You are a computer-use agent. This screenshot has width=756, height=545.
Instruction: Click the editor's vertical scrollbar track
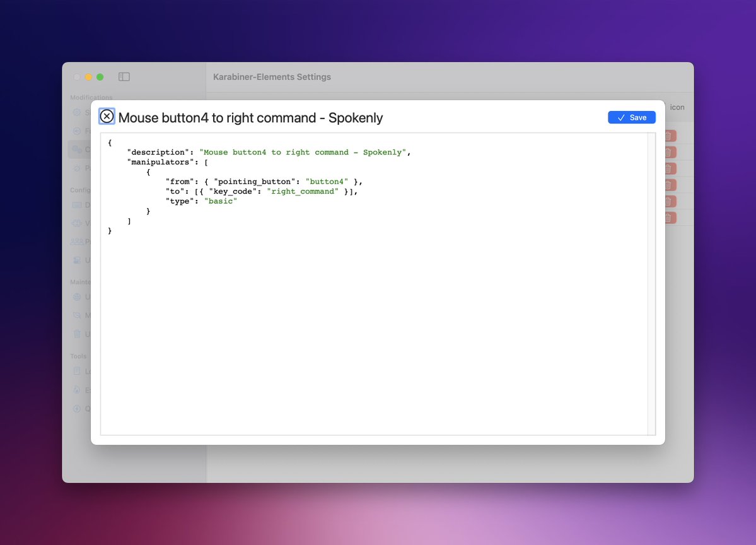[651, 284]
